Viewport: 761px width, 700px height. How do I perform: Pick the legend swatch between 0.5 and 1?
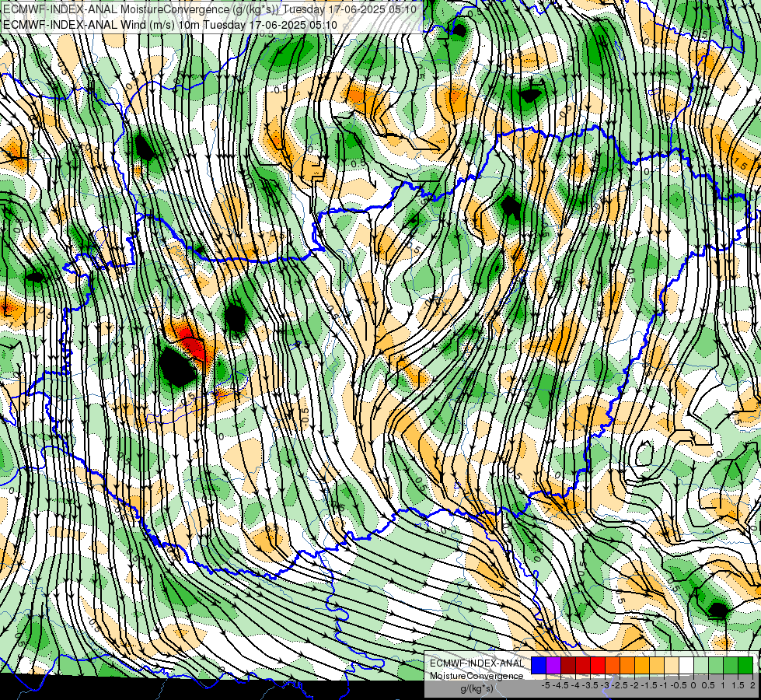[716, 665]
